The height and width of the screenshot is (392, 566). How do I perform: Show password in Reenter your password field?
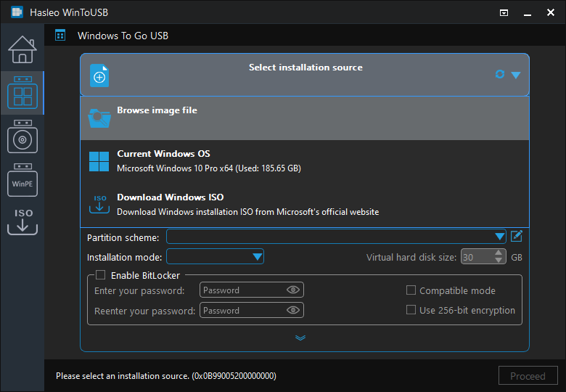pos(293,310)
